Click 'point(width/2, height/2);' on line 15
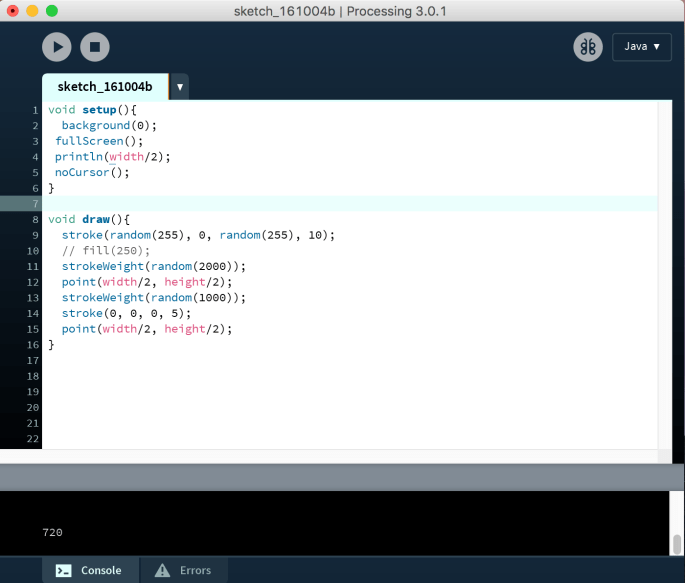Screen dimensions: 685x583 [x=146, y=329]
